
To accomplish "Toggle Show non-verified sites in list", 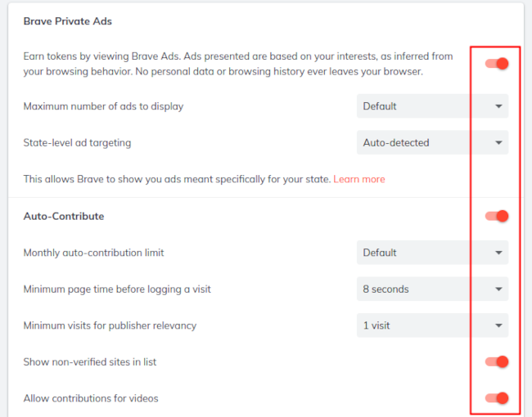I will point(497,361).
